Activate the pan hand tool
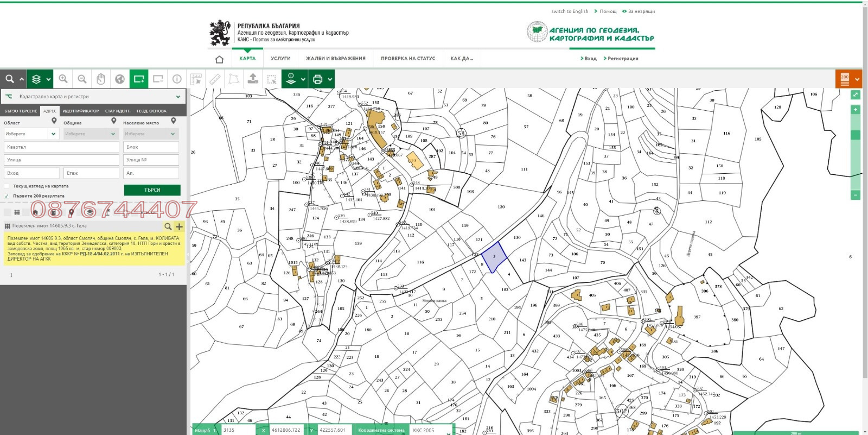 click(x=100, y=79)
